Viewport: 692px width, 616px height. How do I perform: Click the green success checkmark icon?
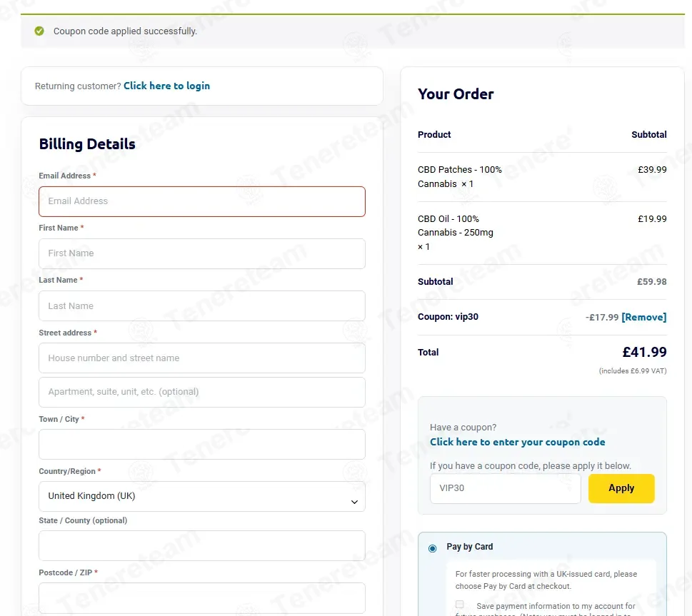39,31
